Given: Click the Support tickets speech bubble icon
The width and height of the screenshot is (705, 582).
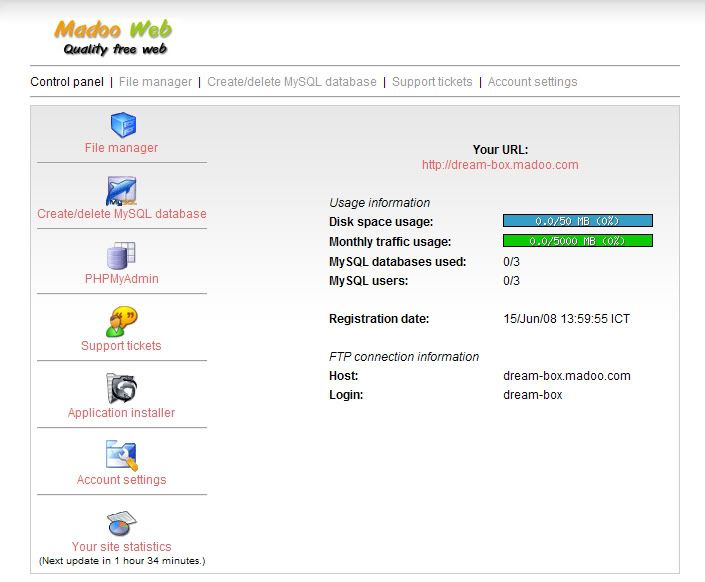Looking at the screenshot, I should pos(121,322).
